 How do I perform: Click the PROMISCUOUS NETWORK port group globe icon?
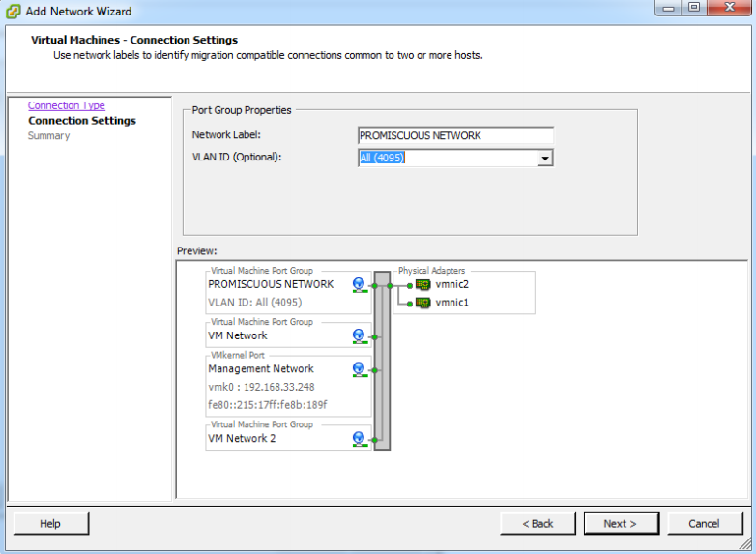[x=360, y=285]
